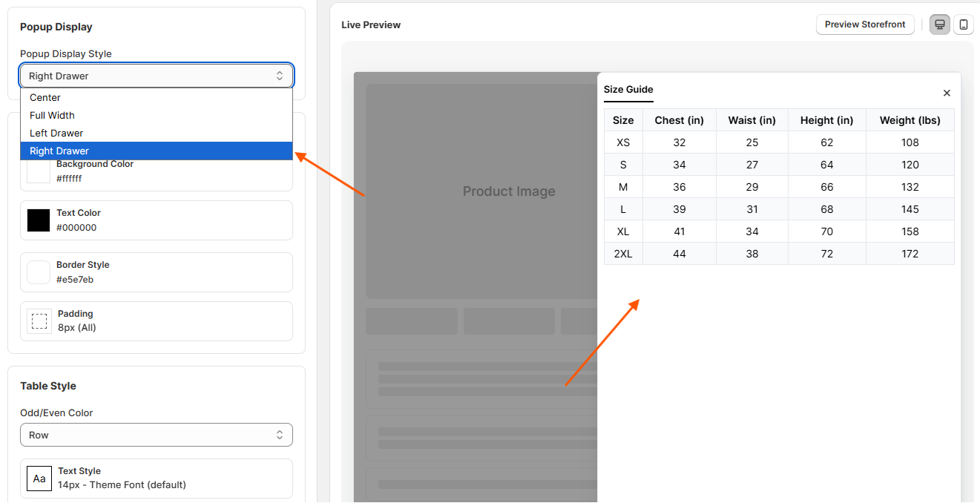Click the Chest (in) column header

tap(680, 120)
